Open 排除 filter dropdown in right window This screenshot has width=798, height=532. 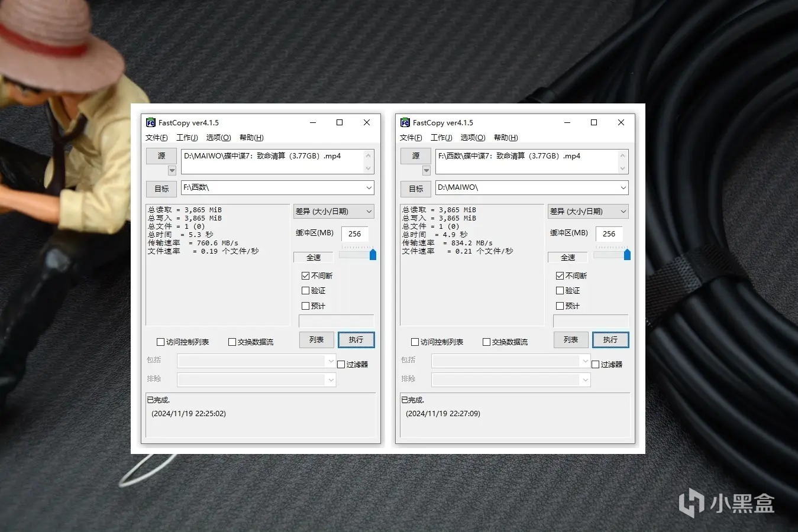point(511,380)
